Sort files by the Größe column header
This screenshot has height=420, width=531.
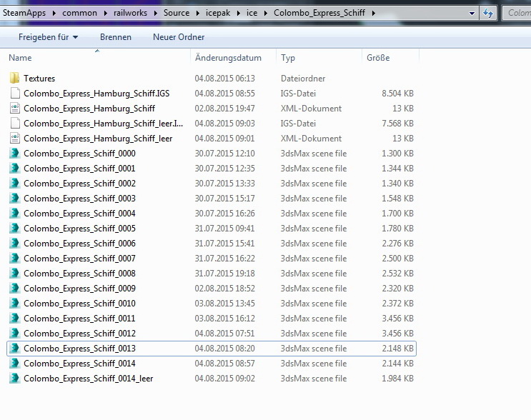[378, 58]
